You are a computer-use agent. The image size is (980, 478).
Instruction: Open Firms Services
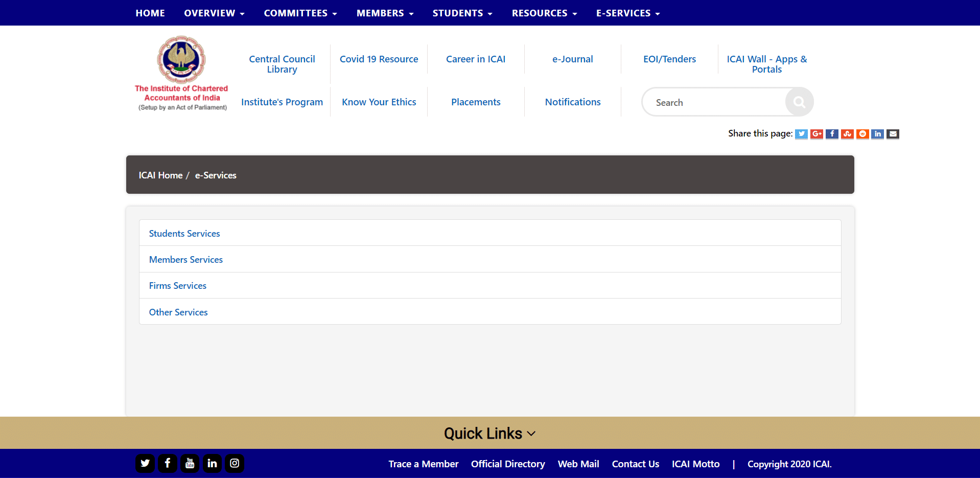click(178, 285)
